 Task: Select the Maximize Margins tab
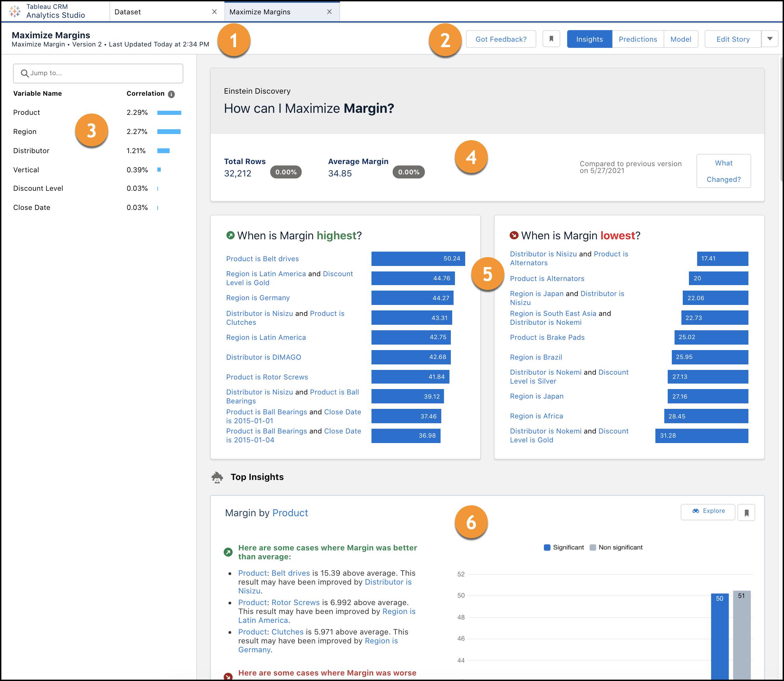tap(282, 12)
